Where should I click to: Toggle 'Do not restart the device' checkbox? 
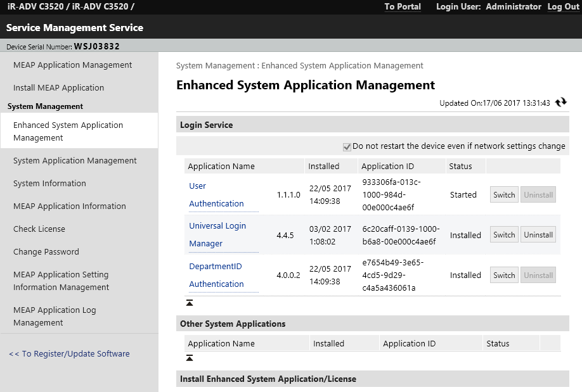click(x=347, y=146)
